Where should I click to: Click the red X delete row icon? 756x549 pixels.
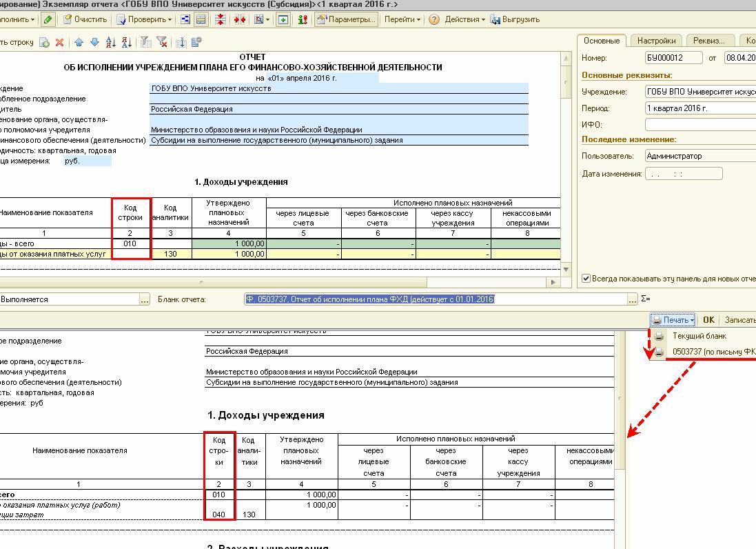[59, 43]
